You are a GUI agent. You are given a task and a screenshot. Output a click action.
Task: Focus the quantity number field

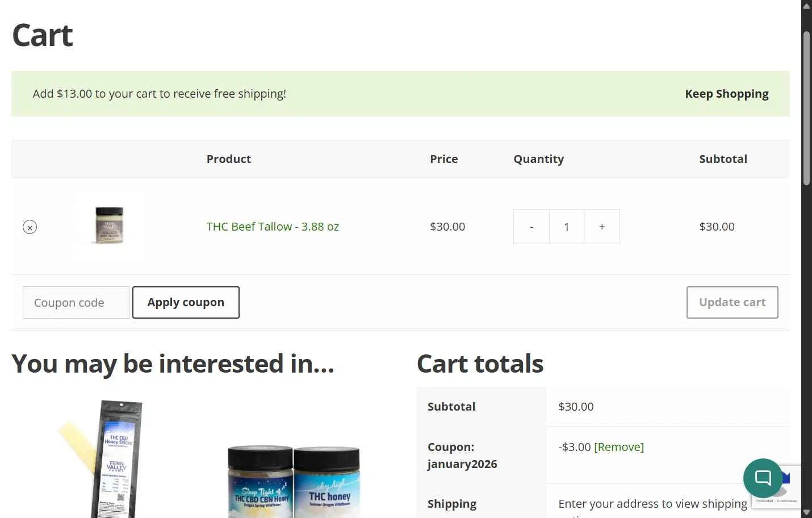[567, 227]
